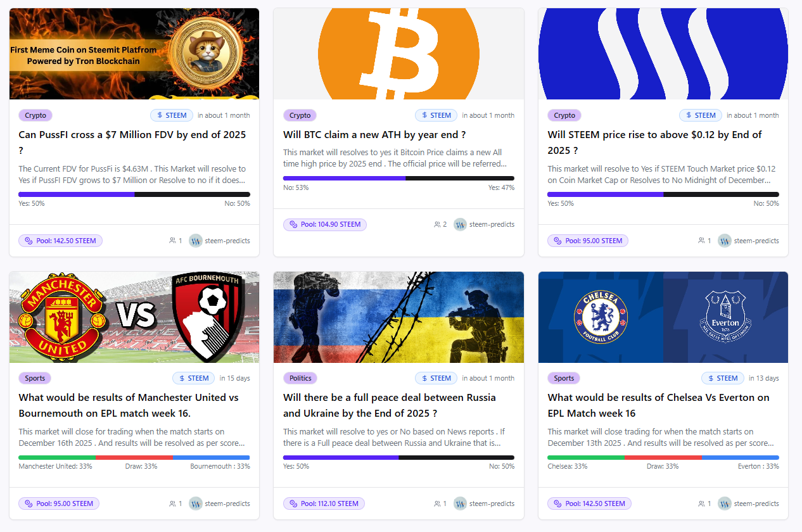This screenshot has width=802, height=532.
Task: Click pool coins icon on Russia Ukraine card
Action: [293, 503]
